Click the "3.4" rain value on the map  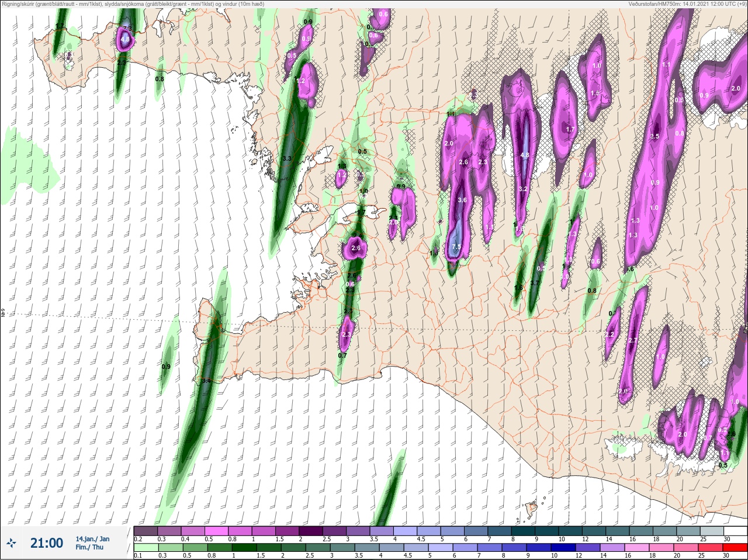206,381
